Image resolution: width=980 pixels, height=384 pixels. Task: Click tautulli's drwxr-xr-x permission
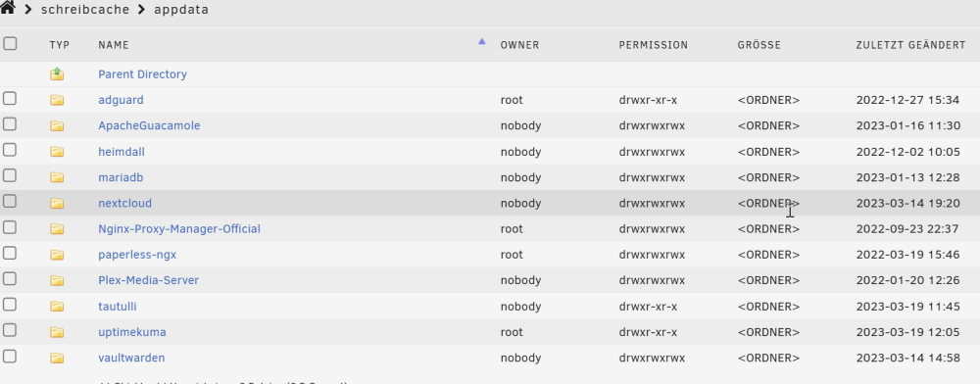(x=648, y=307)
